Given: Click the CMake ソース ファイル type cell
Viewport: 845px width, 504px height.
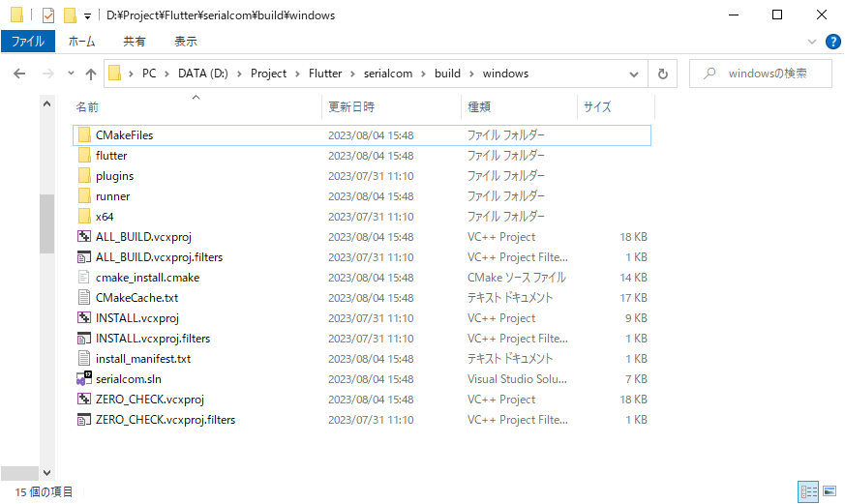Looking at the screenshot, I should pos(516,278).
